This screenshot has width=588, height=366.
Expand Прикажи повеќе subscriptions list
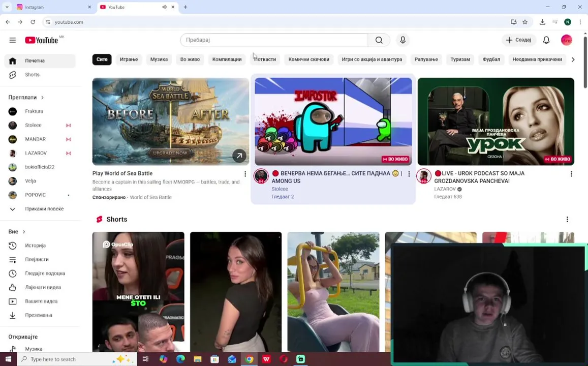click(40, 209)
